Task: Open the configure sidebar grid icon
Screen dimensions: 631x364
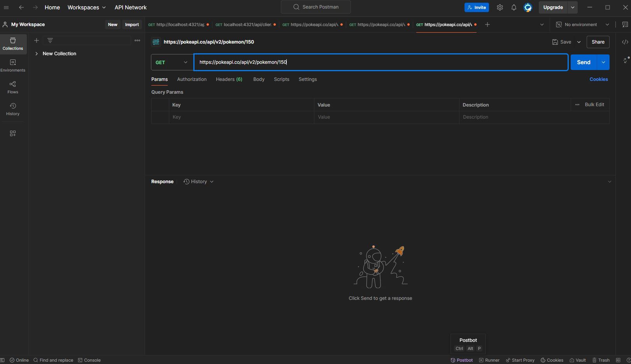Action: pyautogui.click(x=13, y=133)
